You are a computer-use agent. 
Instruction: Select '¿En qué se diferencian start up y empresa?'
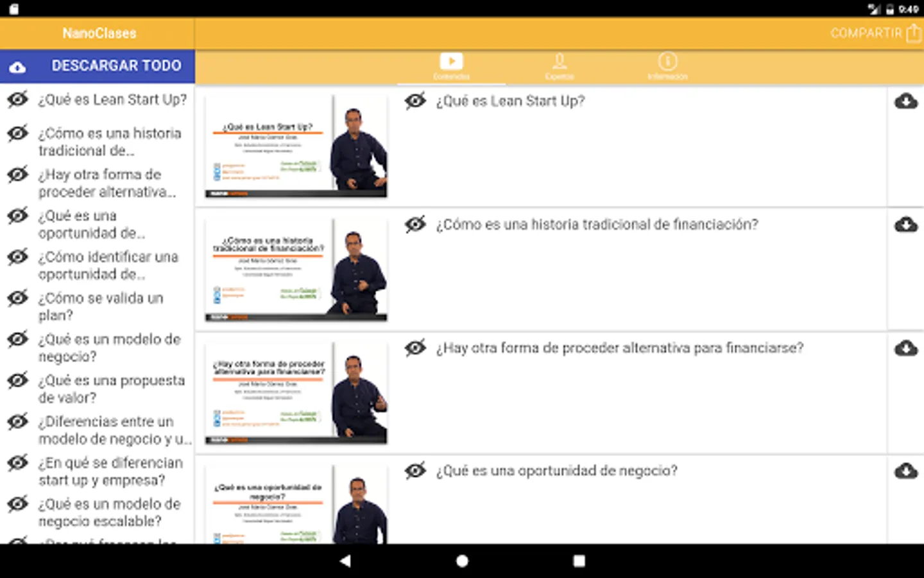(x=110, y=471)
